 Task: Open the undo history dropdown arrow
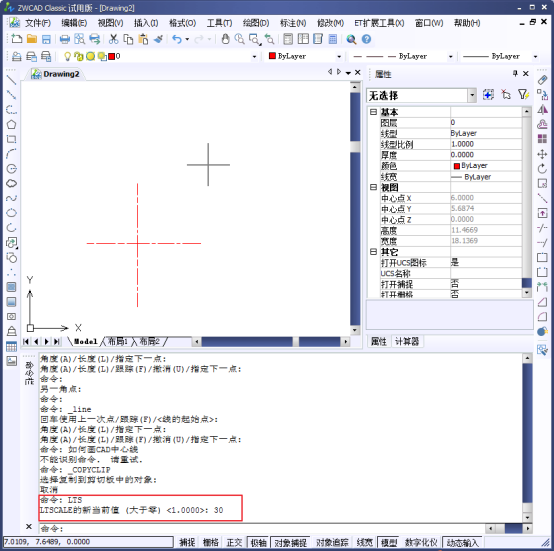coord(187,39)
